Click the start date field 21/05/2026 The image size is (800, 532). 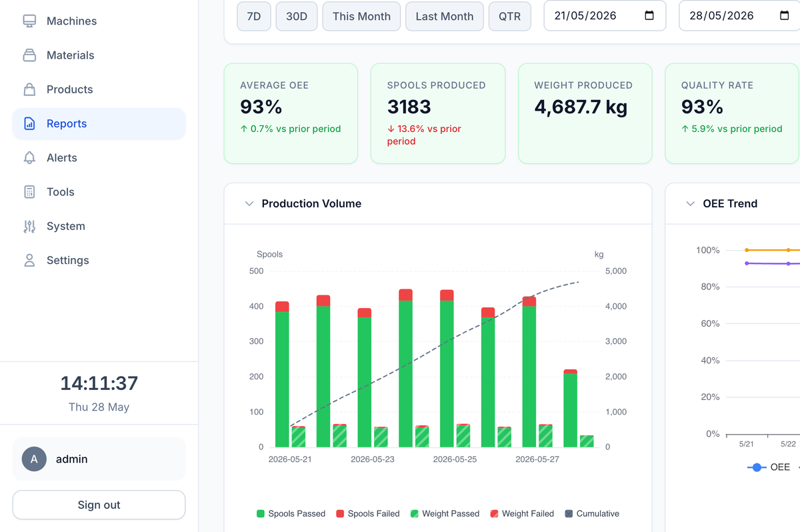(605, 16)
